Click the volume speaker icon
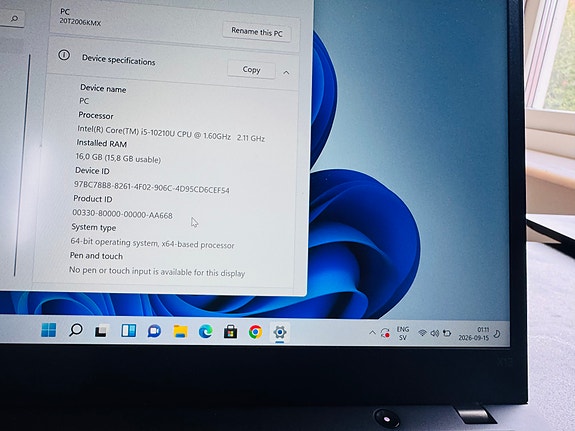Image resolution: width=575 pixels, height=431 pixels. [435, 333]
